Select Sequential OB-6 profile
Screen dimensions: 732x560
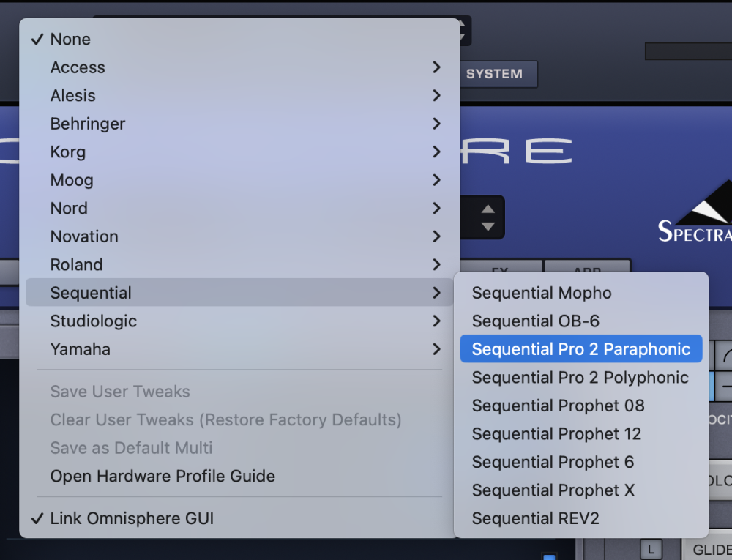[536, 321]
